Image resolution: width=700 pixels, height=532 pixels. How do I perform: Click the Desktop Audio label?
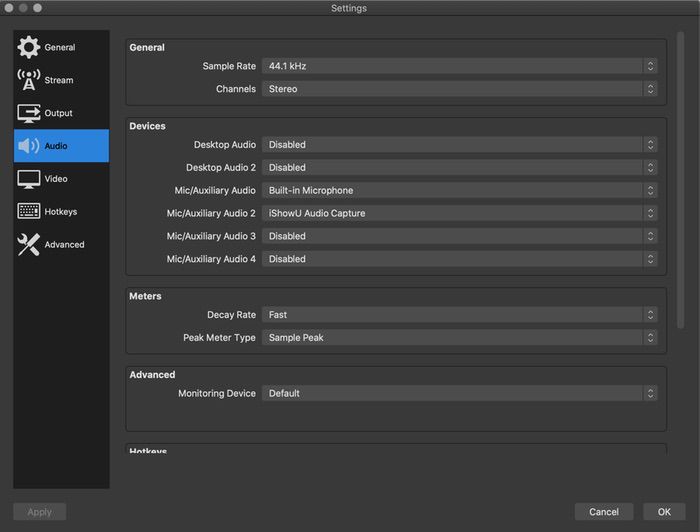[x=225, y=145]
